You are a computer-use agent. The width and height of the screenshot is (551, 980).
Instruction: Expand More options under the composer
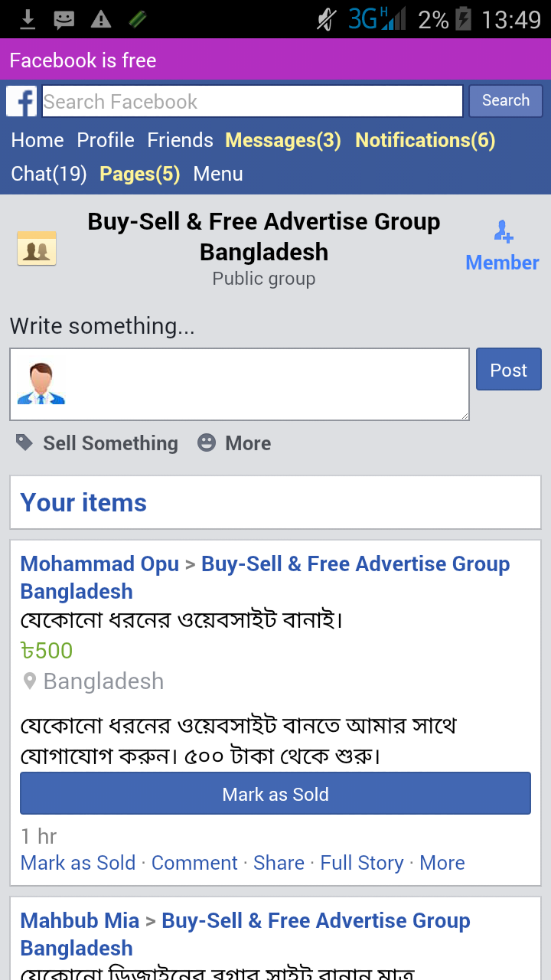[x=248, y=443]
